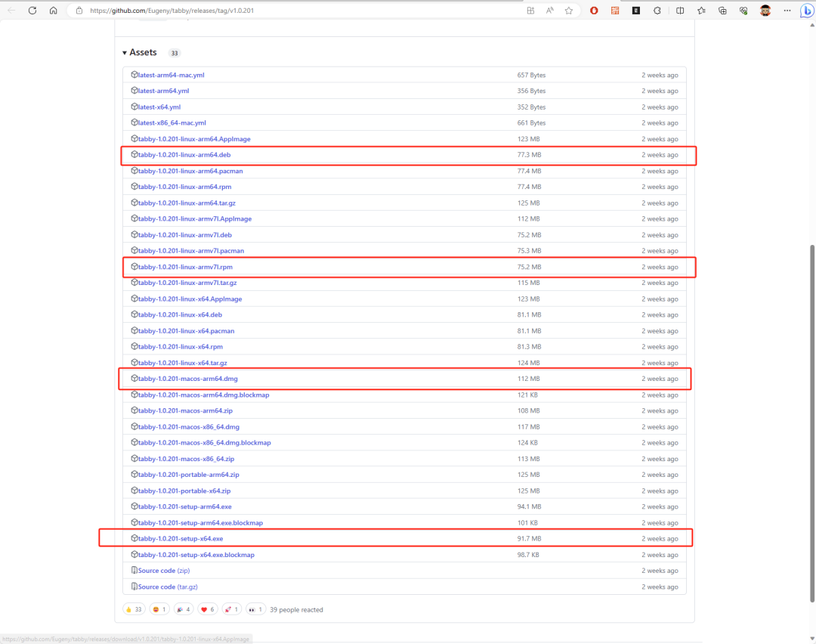Viewport: 816px width, 644px height.
Task: Download tabby setup-arm64.exe installer
Action: tap(185, 506)
